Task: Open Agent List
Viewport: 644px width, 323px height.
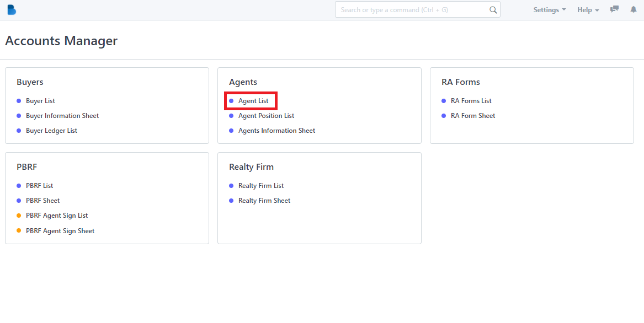Action: pyautogui.click(x=253, y=100)
